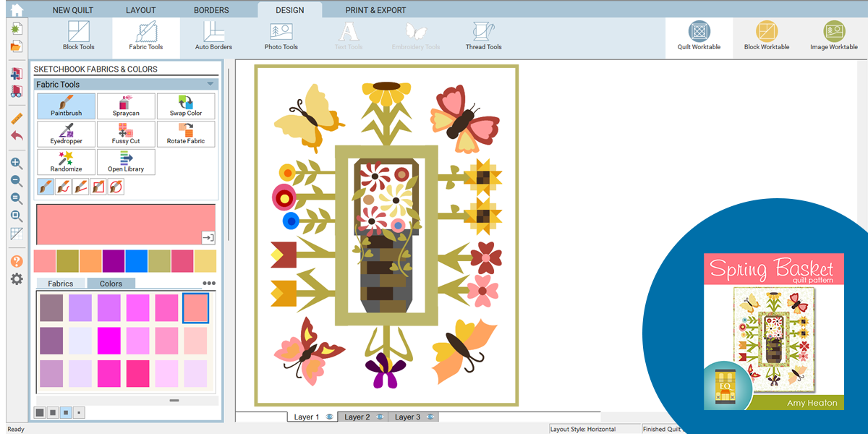Screen dimensions: 868x434
Task: Enable the Oval Brush mode
Action: [115, 187]
